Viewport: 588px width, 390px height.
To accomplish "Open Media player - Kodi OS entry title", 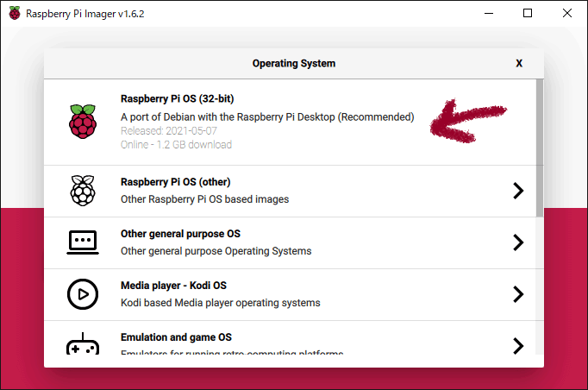I will coord(173,286).
